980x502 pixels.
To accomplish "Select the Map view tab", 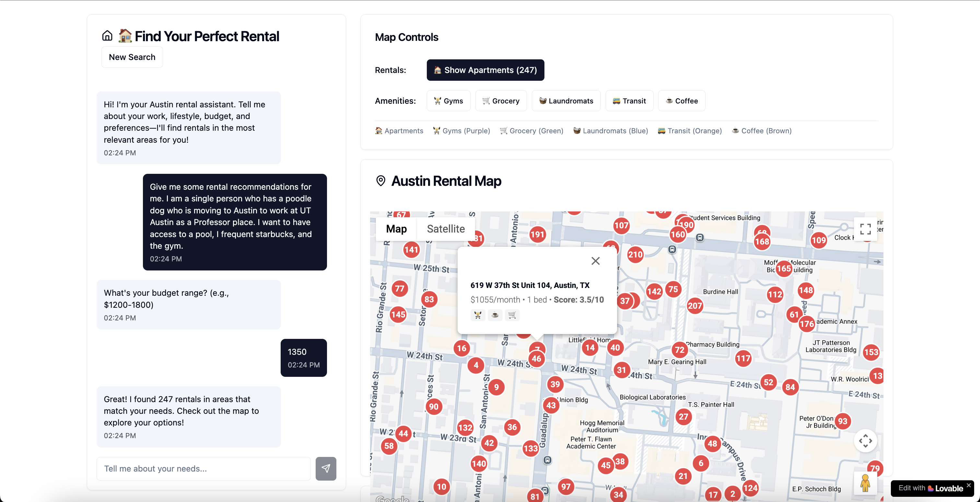I will [396, 229].
